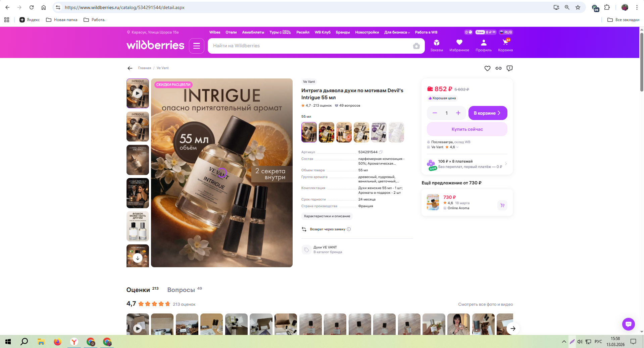The width and height of the screenshot is (644, 348).
Task: Copy the product link icon
Action: [x=498, y=68]
